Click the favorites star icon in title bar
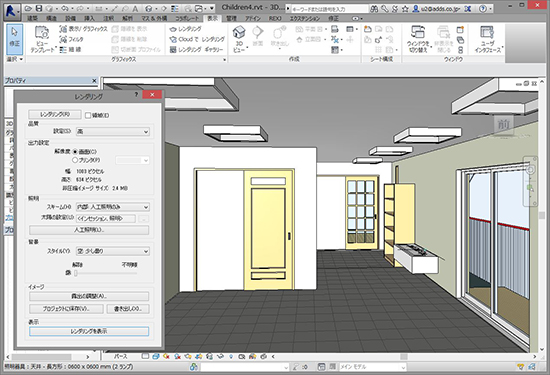The image size is (550, 375). pyautogui.click(x=405, y=8)
